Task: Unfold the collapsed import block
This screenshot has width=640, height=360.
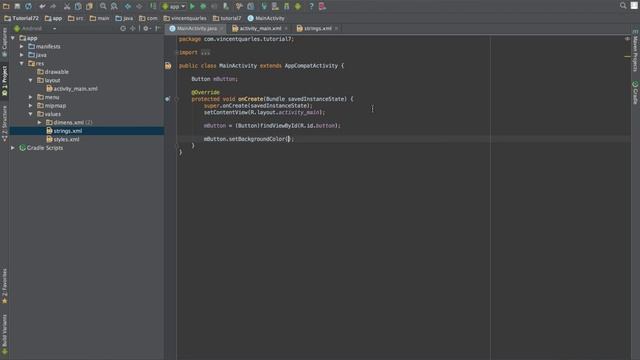Action: pos(205,52)
